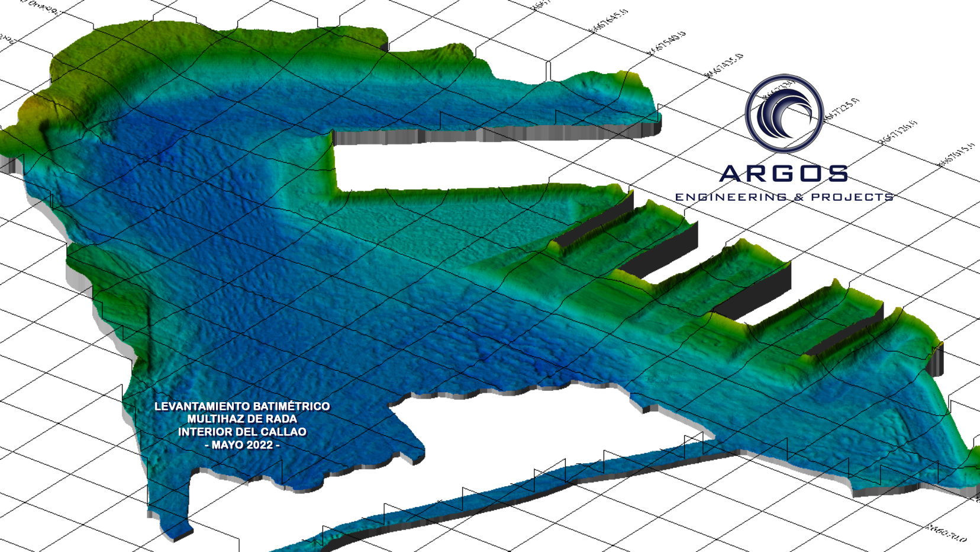Click the "LEVANTAMIENTO BATIMÉTRICO" title line
Viewport: 980px width, 552px height.
click(242, 406)
